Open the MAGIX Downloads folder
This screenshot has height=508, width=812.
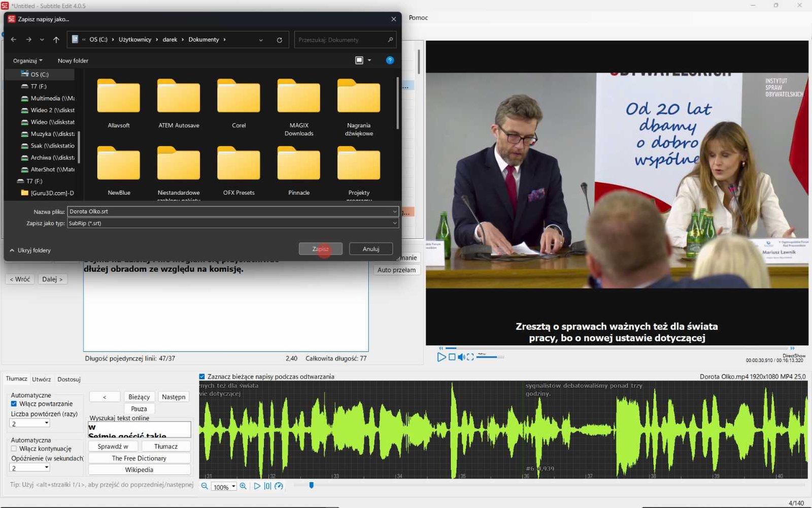pyautogui.click(x=299, y=108)
